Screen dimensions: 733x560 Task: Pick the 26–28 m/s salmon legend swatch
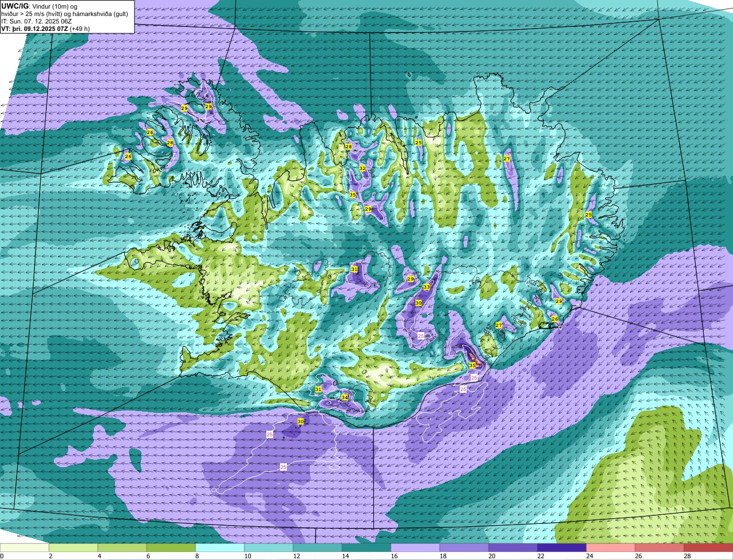click(x=660, y=547)
